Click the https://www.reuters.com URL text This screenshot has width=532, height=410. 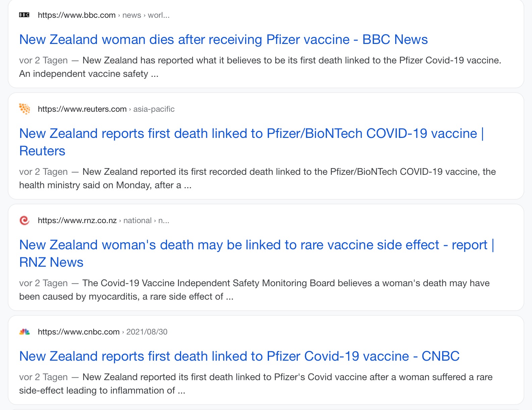(x=82, y=109)
